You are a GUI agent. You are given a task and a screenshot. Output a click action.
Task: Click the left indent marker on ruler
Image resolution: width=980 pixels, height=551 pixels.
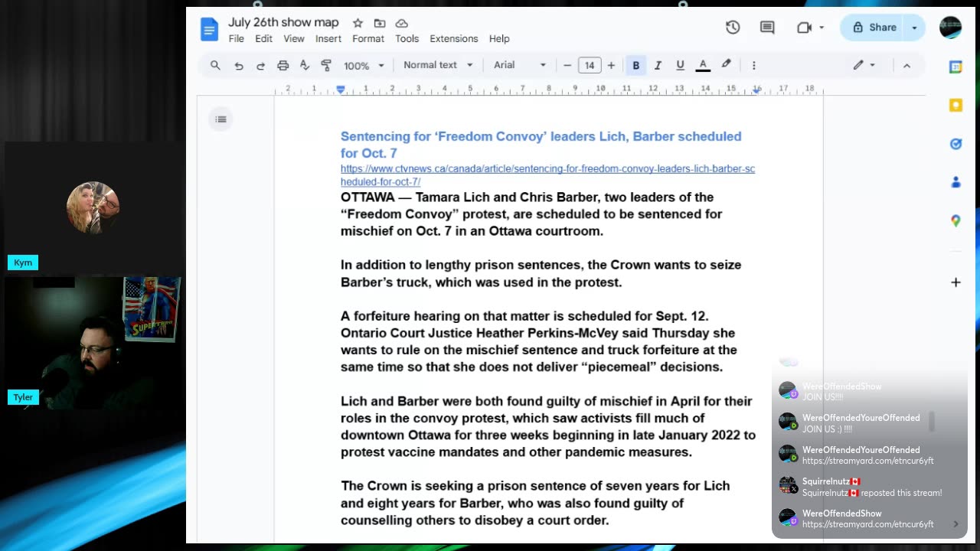(x=341, y=90)
